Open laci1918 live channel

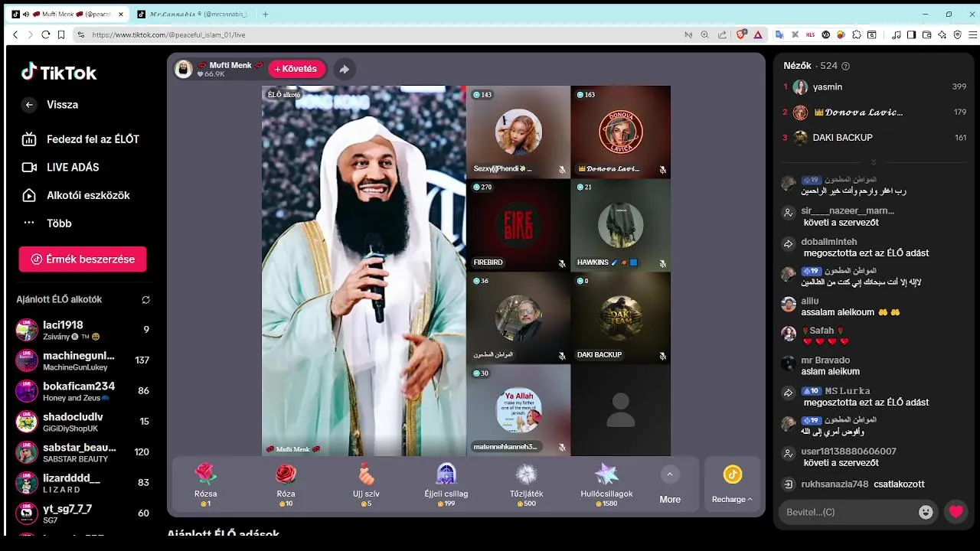(x=83, y=330)
